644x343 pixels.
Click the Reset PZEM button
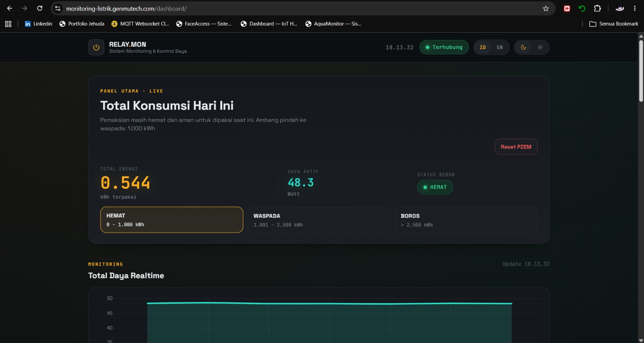[516, 147]
